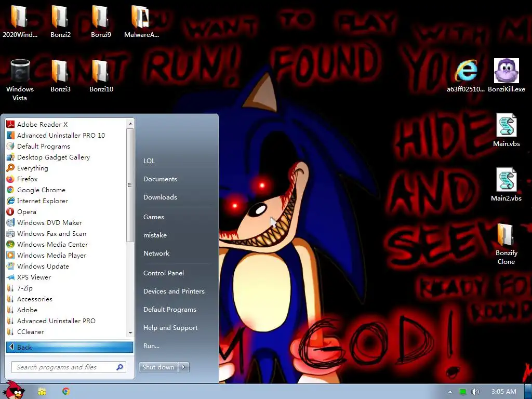
Task: Open the shut down options arrow
Action: pos(183,367)
